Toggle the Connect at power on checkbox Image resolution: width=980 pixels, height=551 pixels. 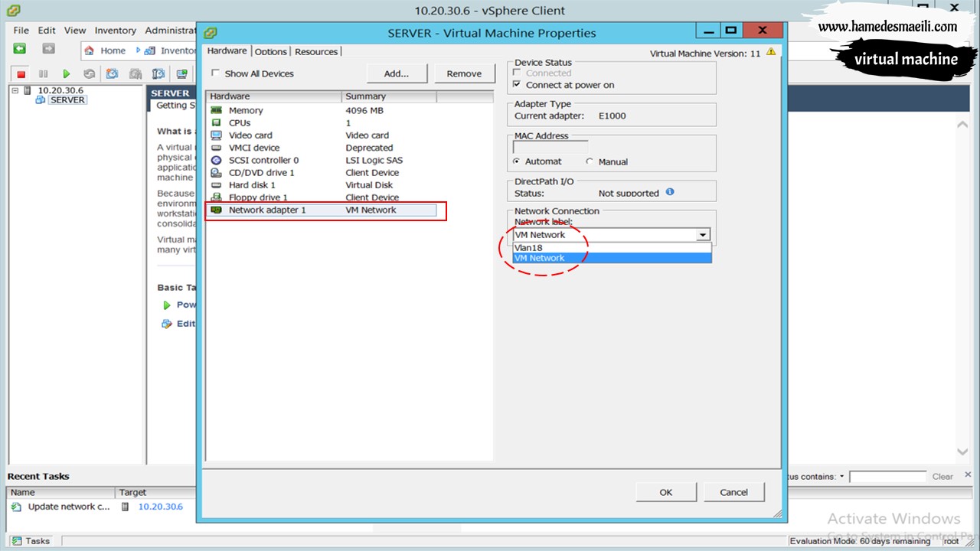pos(518,85)
